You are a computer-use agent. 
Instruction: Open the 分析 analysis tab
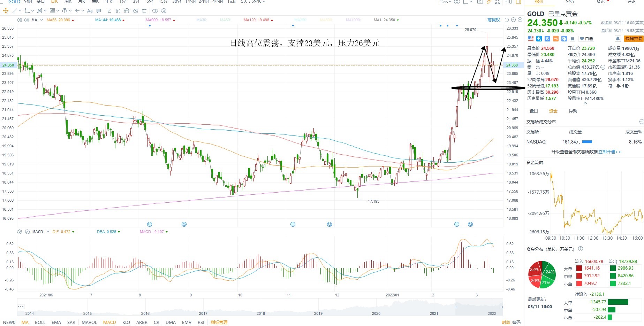pyautogui.click(x=570, y=2)
